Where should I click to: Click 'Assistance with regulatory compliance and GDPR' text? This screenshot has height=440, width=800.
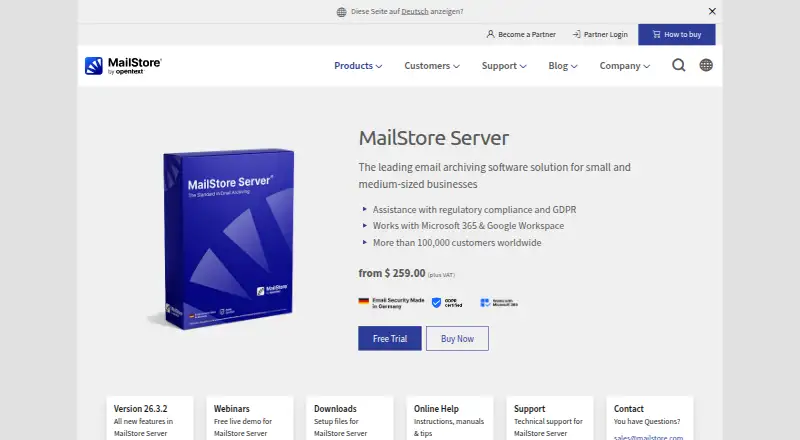pos(474,209)
